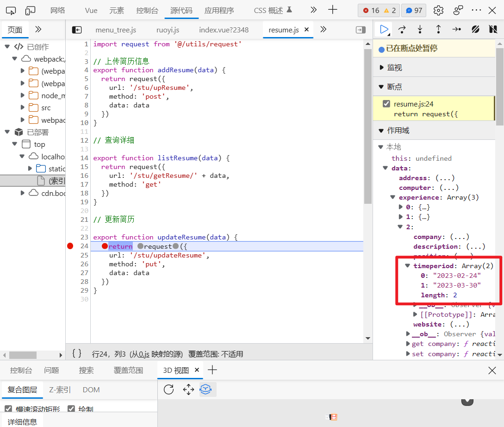Viewport: 504px width, 427px height.
Task: Uncheck the resume.js:24 breakpoint checkbox
Action: coord(386,104)
